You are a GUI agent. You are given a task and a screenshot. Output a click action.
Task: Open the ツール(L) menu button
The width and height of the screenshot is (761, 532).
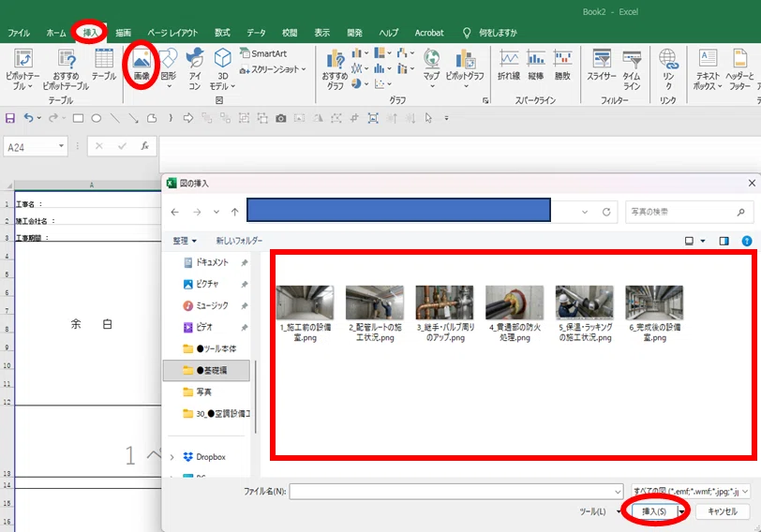(x=601, y=511)
